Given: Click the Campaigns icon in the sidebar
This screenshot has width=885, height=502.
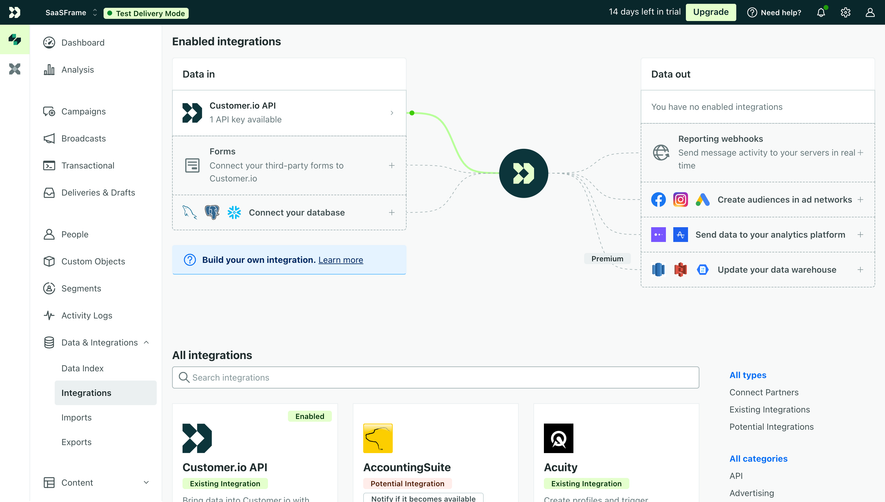Looking at the screenshot, I should (x=49, y=111).
